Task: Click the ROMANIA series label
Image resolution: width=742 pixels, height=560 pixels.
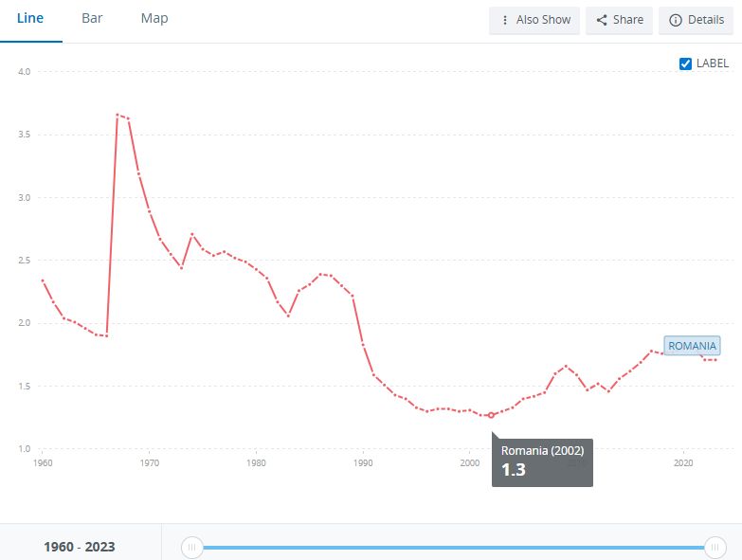Action: (x=692, y=346)
